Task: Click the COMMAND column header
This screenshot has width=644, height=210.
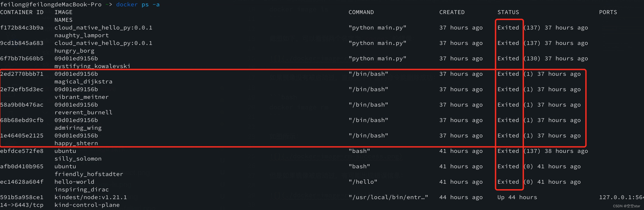Action: click(361, 12)
